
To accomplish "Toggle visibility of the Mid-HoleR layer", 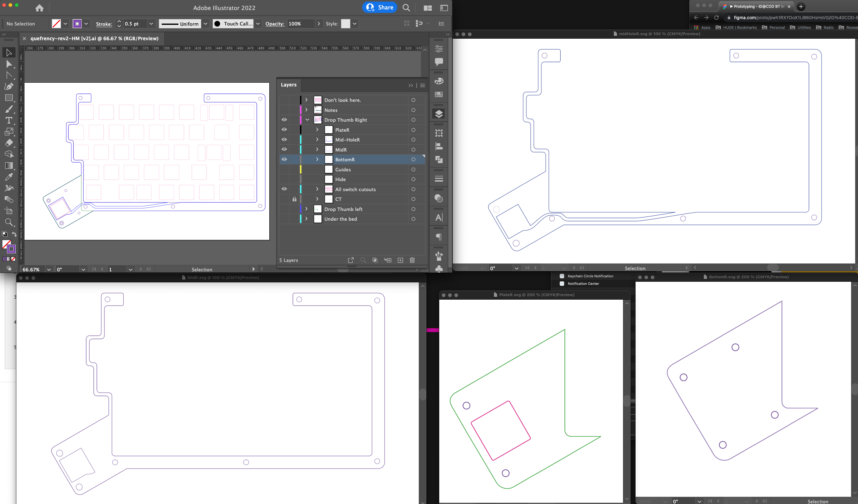I will [284, 140].
